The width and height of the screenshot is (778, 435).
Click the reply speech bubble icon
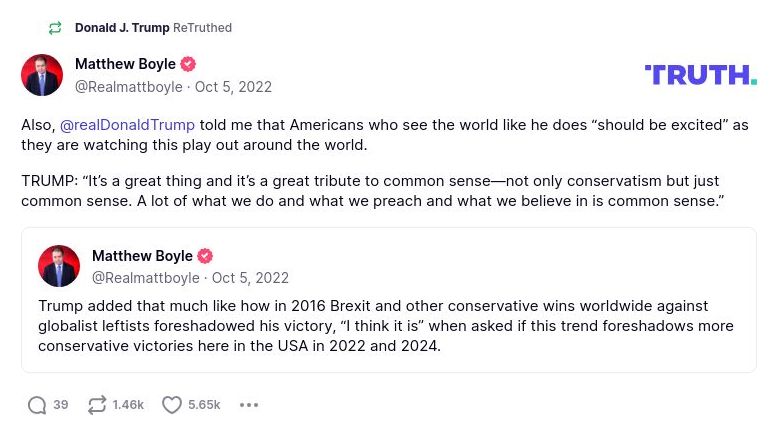[x=37, y=405]
